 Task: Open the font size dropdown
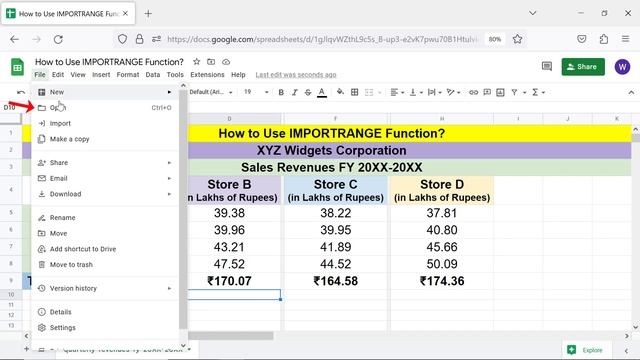tap(256, 92)
